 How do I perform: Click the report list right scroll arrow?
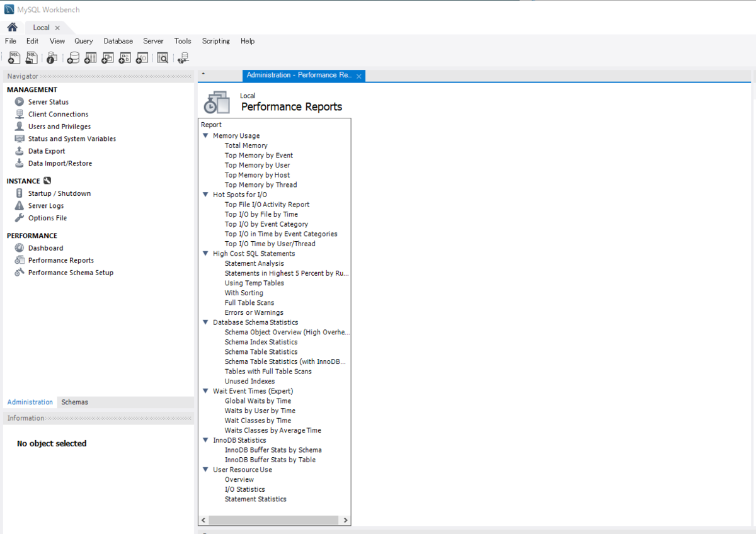[345, 520]
